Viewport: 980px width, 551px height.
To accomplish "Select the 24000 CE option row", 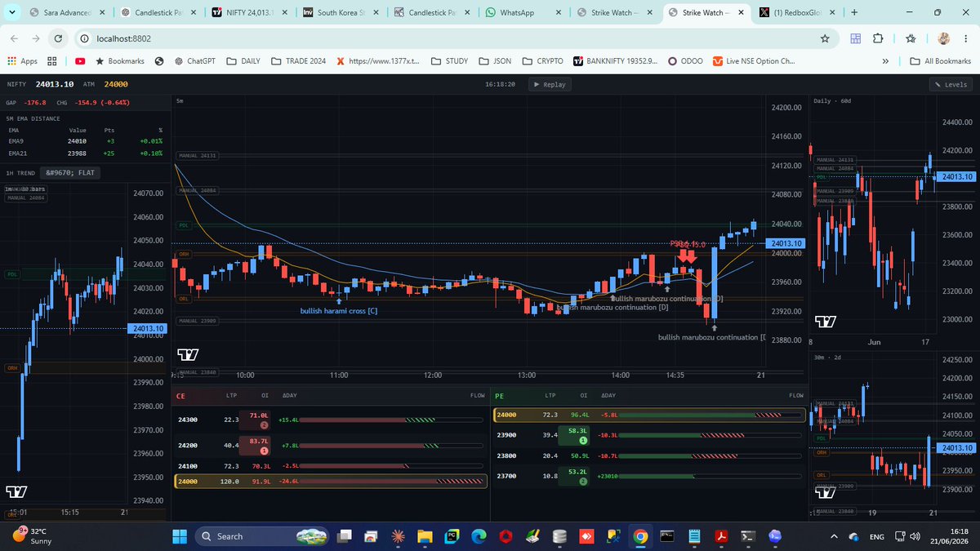I will pyautogui.click(x=331, y=482).
